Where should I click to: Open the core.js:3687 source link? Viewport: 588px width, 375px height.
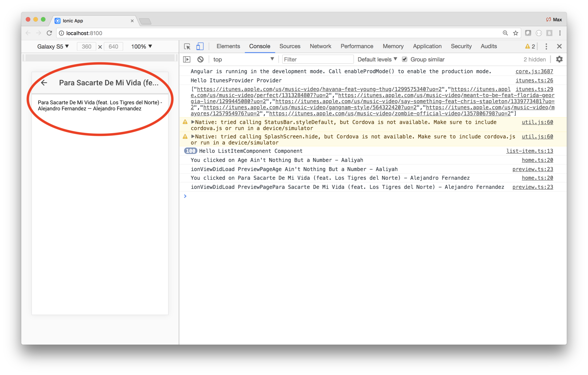coord(534,71)
